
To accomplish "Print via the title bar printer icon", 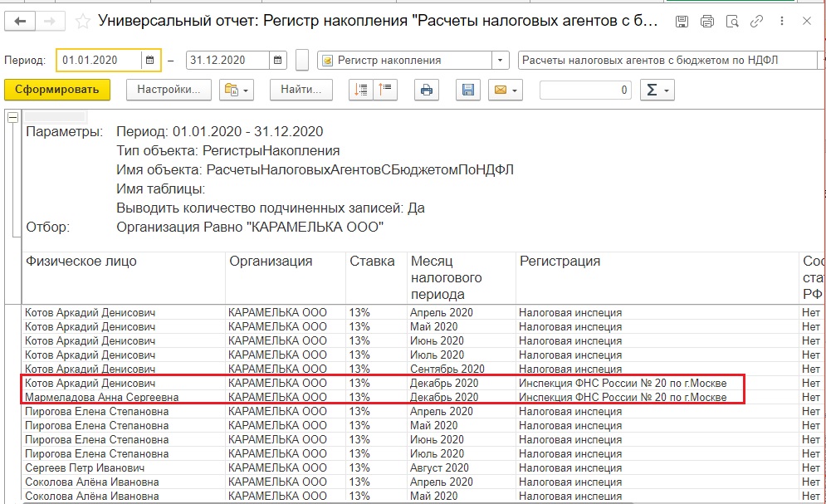I will pyautogui.click(x=707, y=21).
